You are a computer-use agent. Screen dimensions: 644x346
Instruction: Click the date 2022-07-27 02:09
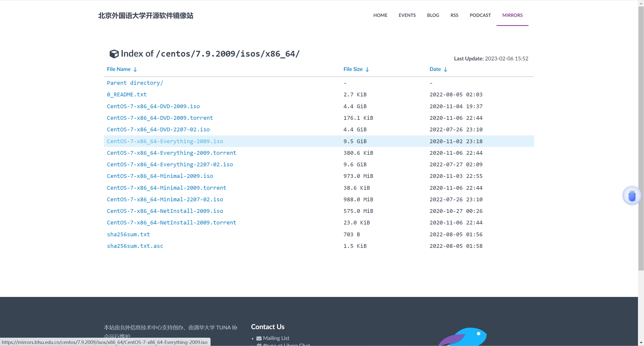[456, 164]
